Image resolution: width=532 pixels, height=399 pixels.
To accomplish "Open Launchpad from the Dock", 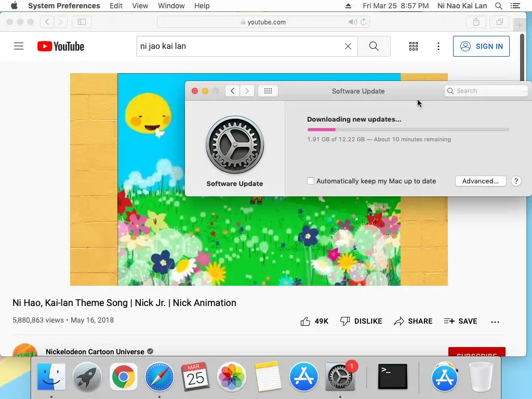I will point(87,377).
